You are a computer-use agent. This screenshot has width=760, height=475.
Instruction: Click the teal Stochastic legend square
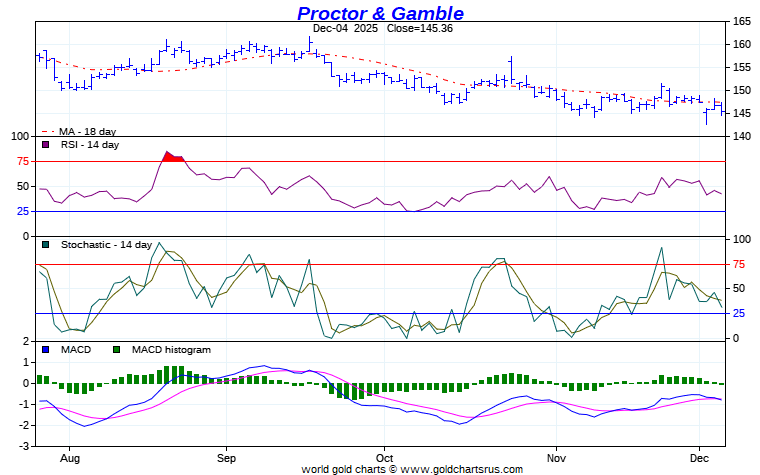[46, 245]
